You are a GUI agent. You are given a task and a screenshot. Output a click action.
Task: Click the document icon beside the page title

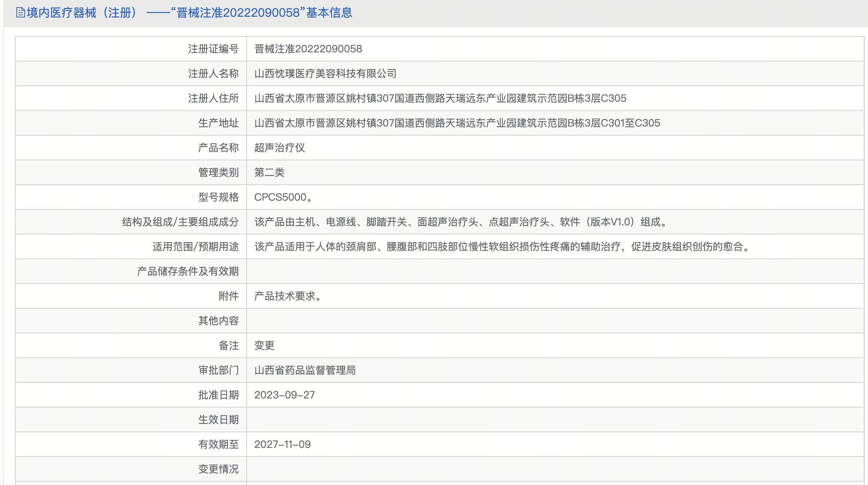coord(21,13)
